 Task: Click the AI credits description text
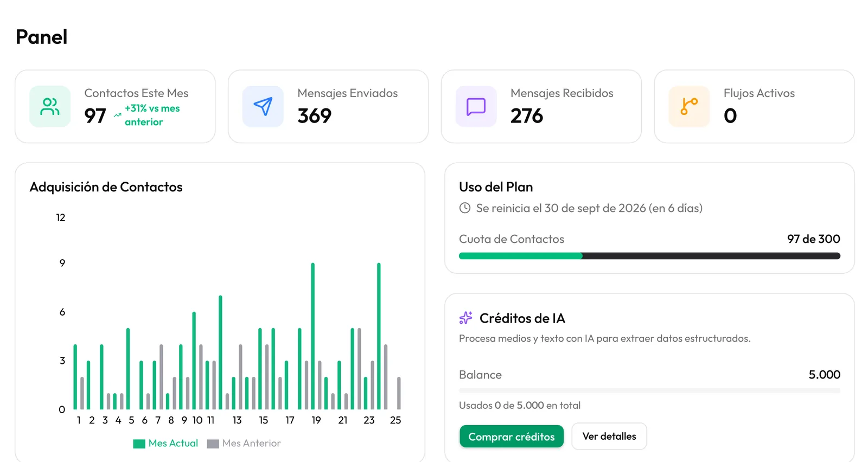tap(605, 339)
